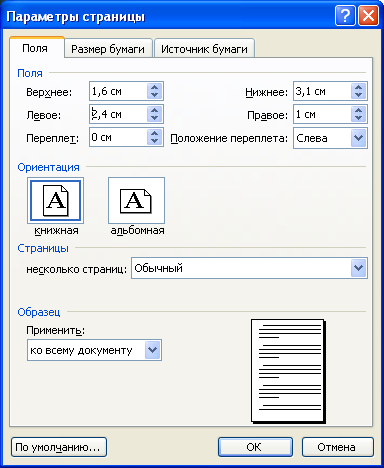Switch to the Источник бумаги tab

click(204, 49)
